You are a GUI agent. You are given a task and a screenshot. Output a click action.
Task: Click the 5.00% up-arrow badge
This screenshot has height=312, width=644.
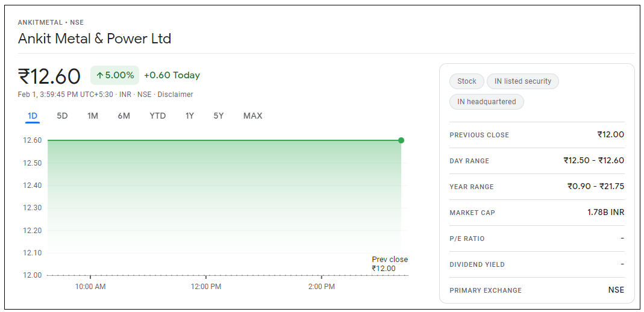[x=114, y=75]
